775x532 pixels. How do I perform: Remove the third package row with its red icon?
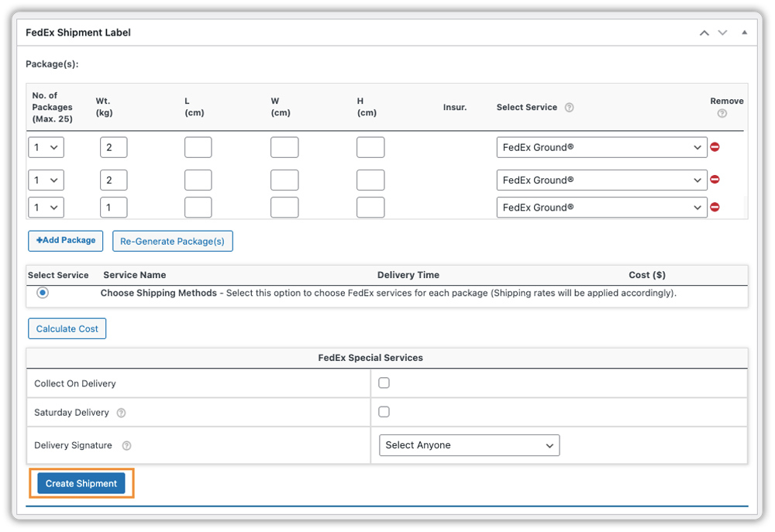tap(715, 207)
